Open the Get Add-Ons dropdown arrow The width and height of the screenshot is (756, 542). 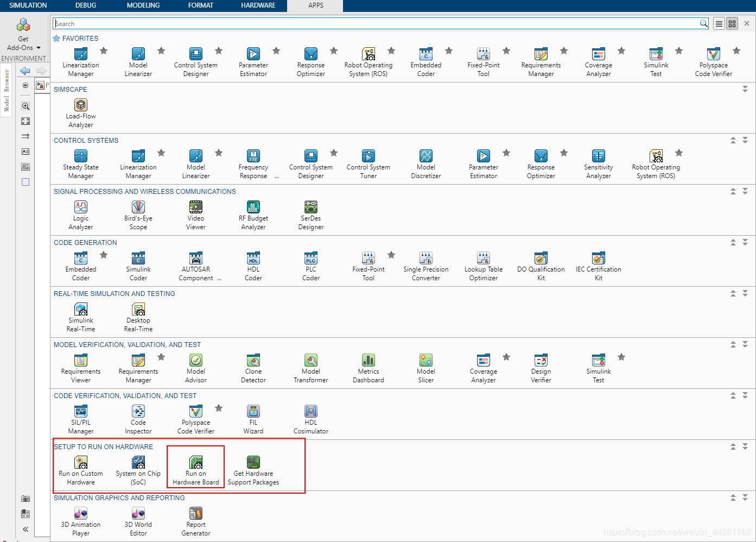pyautogui.click(x=39, y=48)
